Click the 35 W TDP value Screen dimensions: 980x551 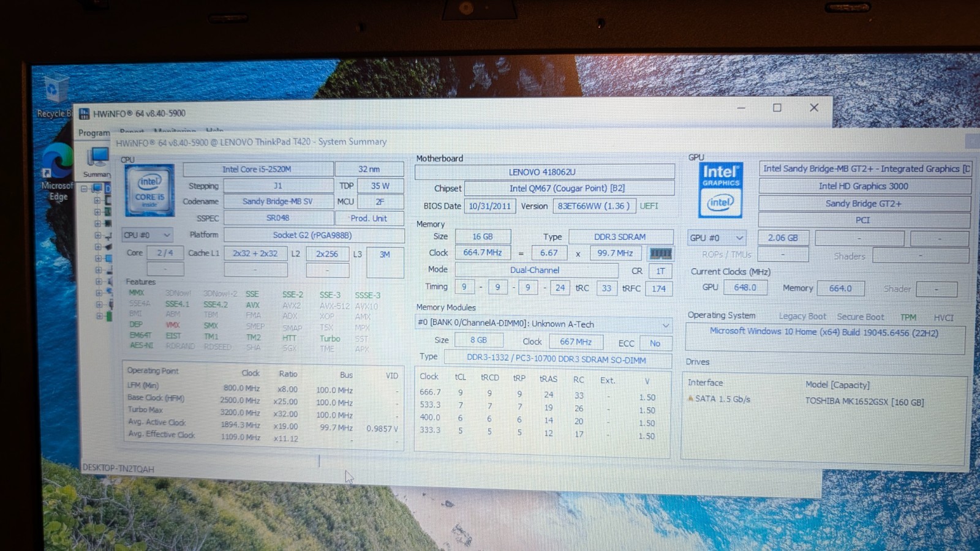(380, 186)
